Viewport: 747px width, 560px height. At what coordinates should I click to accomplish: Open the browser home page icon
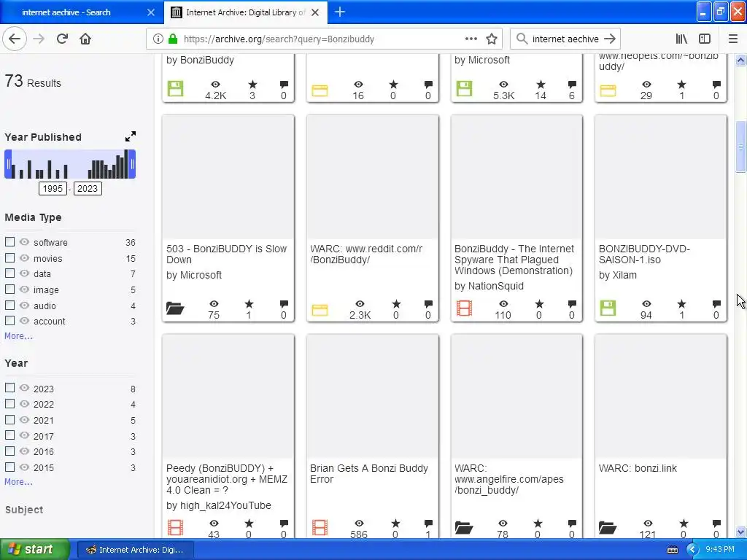point(85,39)
